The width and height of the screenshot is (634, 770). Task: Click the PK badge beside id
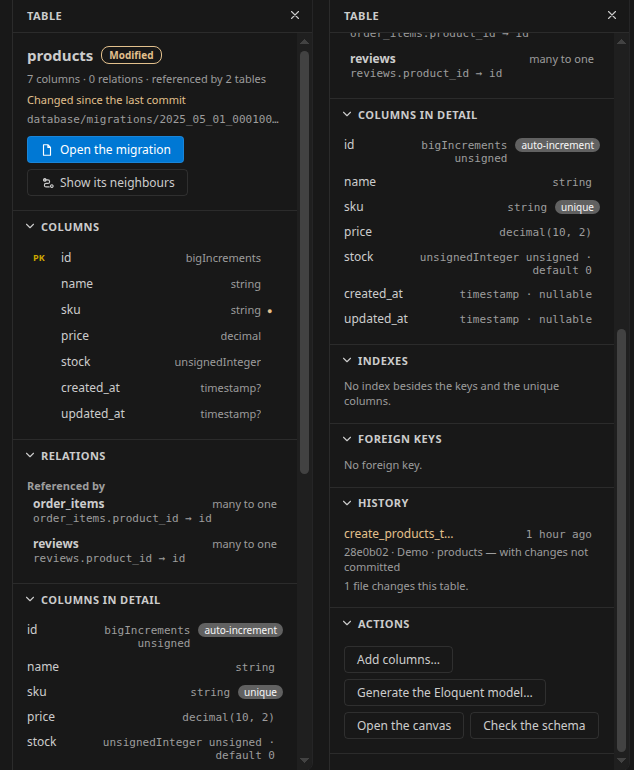click(x=39, y=258)
